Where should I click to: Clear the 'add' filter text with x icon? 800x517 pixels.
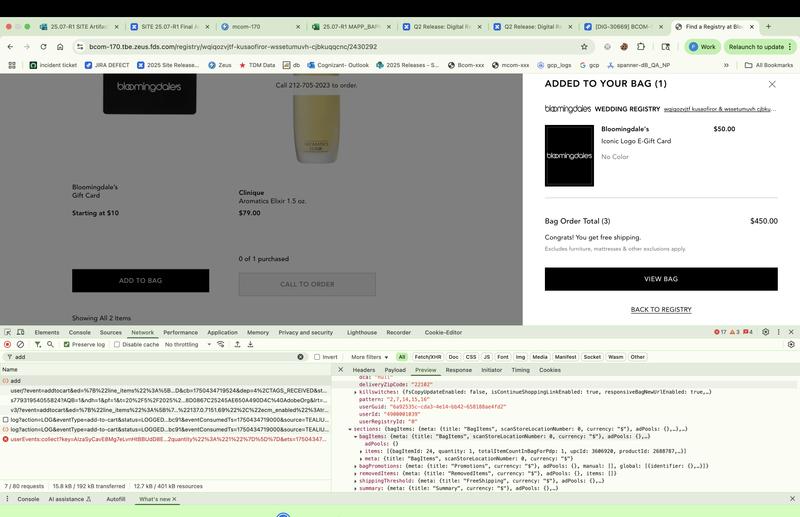click(301, 357)
